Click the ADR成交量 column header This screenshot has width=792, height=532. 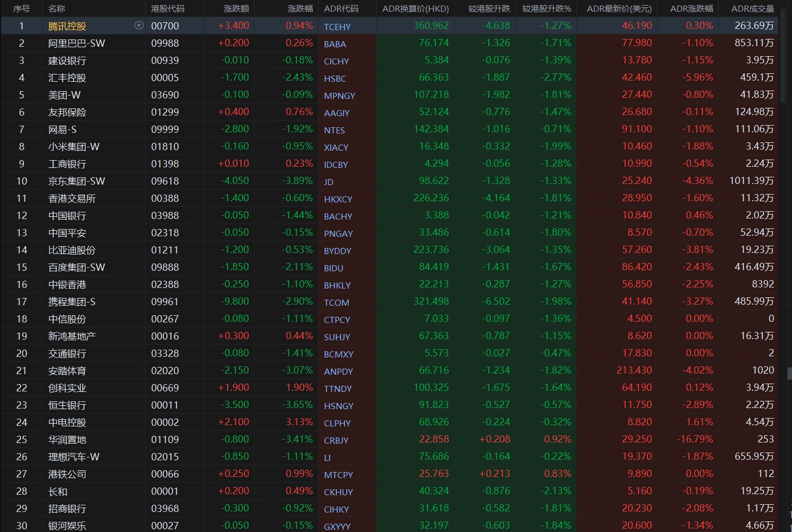753,8
